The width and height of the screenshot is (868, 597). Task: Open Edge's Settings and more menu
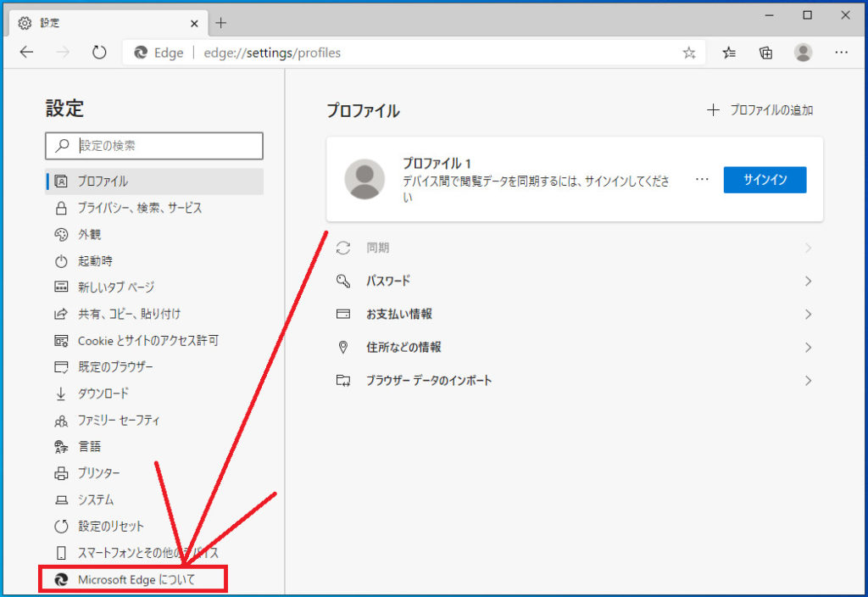click(841, 53)
